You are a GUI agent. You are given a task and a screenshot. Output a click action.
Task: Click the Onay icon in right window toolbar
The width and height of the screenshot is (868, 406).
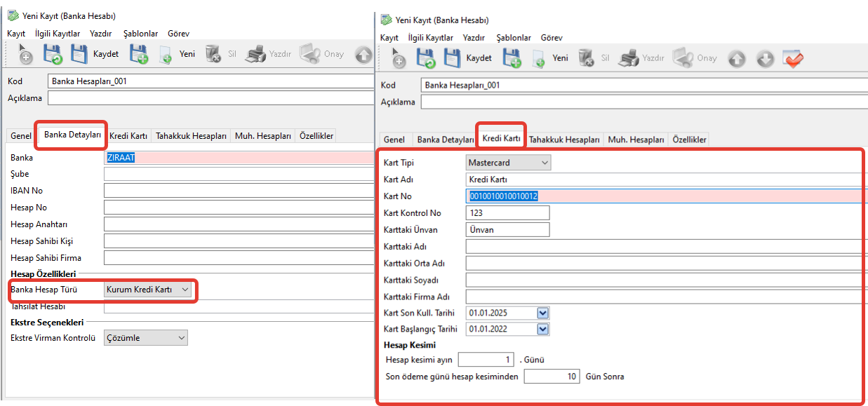tap(683, 58)
